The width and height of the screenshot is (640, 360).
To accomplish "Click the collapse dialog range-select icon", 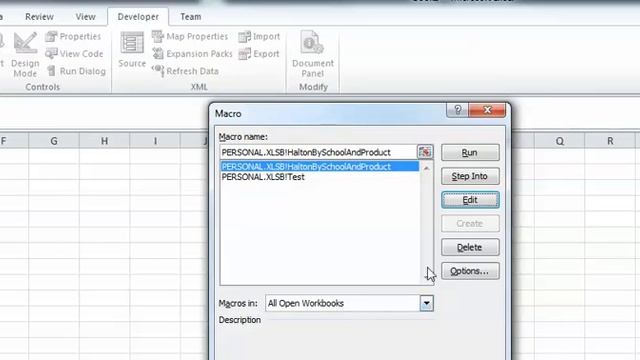I will 425,152.
